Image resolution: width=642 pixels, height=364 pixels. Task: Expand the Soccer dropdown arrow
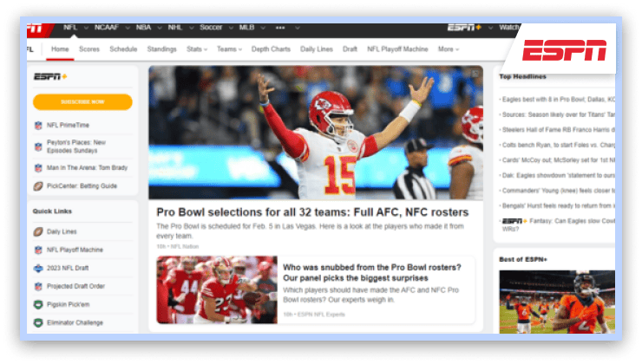pos(231,28)
